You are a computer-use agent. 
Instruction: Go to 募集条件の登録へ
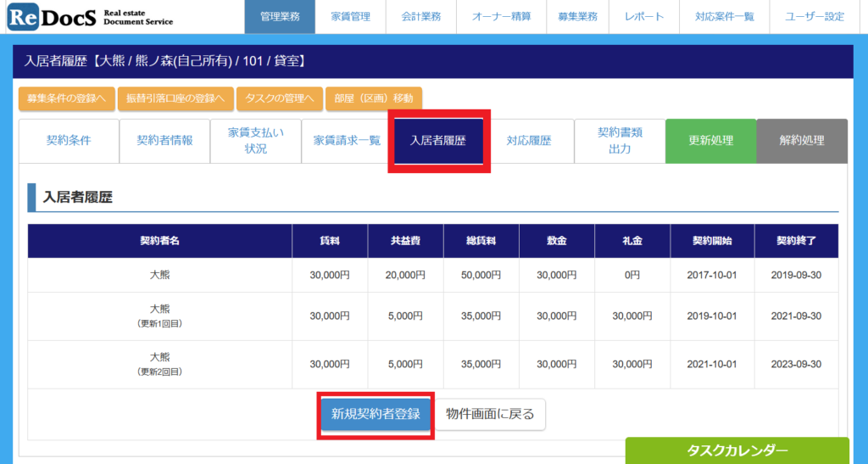[66, 98]
